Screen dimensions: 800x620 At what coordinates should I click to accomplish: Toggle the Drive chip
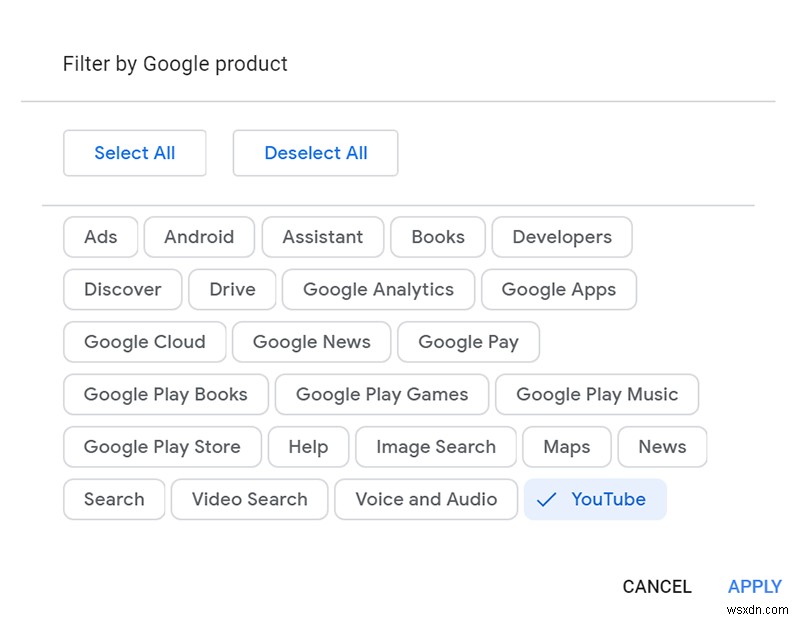pos(232,289)
